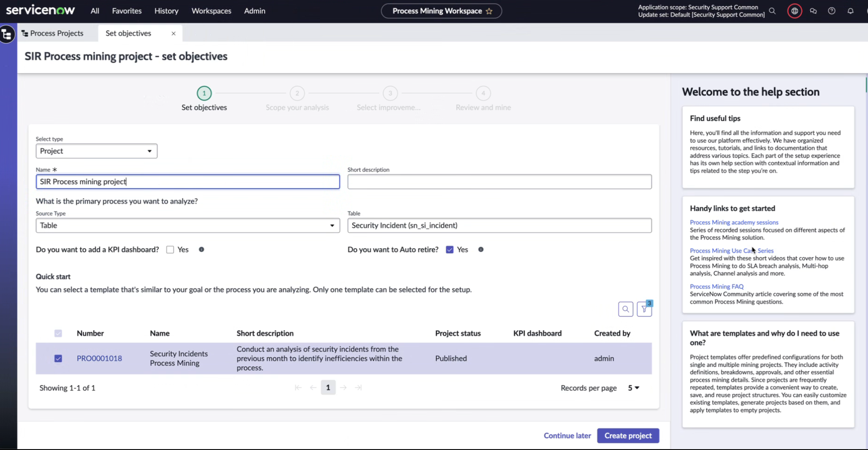Search the quick start templates list
The image size is (868, 450).
[x=626, y=309]
